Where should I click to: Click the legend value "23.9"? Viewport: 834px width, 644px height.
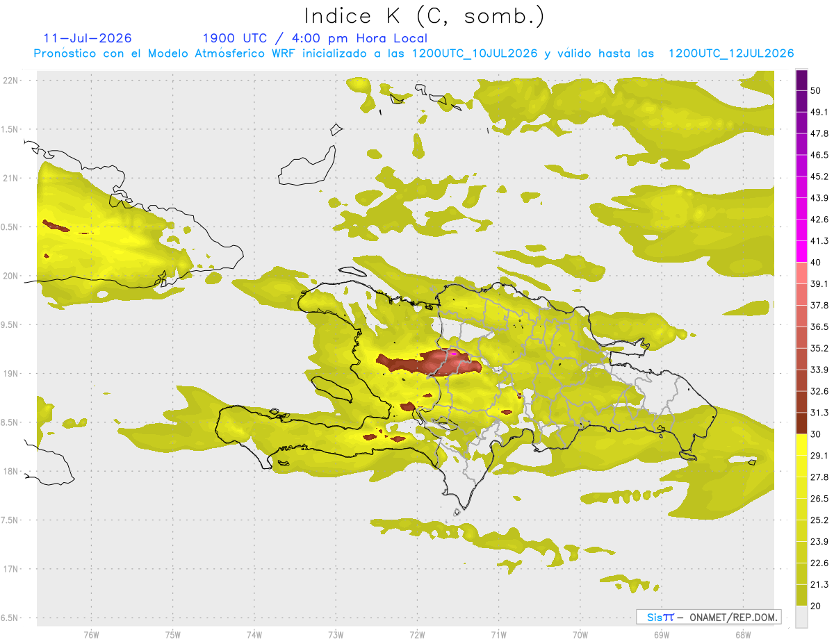[820, 541]
